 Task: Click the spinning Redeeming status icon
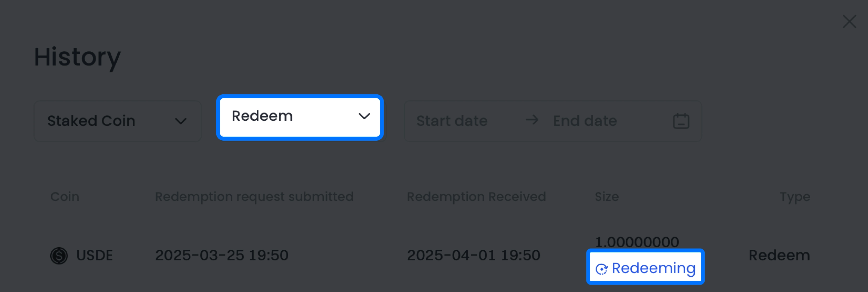pos(601,269)
